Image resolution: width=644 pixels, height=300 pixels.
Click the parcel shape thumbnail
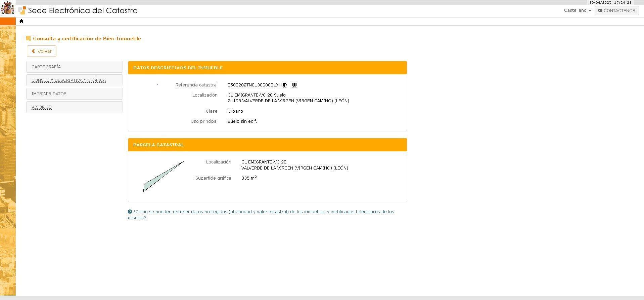pyautogui.click(x=163, y=177)
